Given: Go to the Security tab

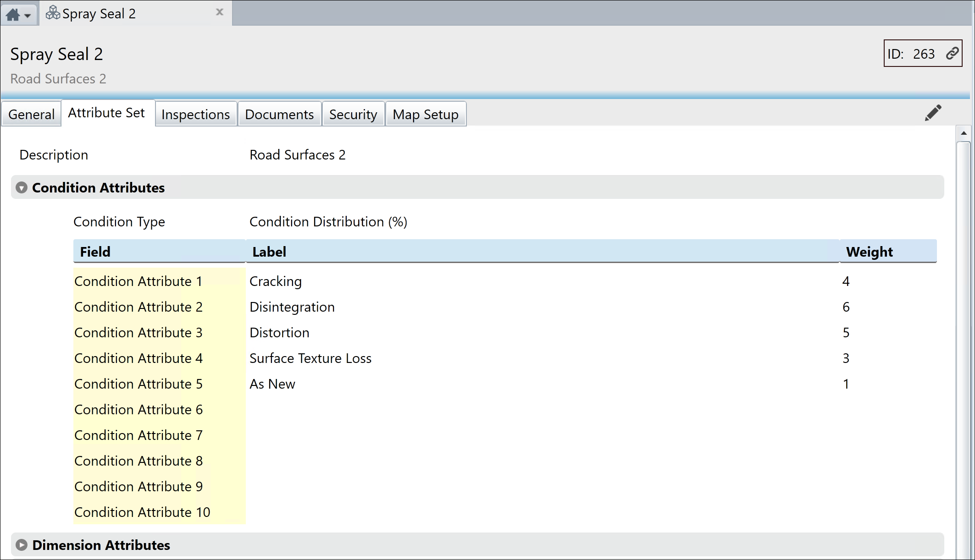Looking at the screenshot, I should 353,114.
